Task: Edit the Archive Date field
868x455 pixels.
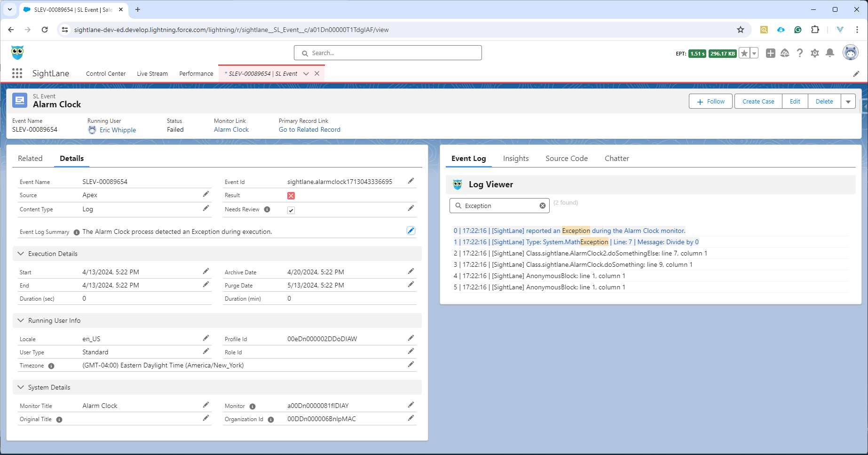Action: click(x=411, y=271)
